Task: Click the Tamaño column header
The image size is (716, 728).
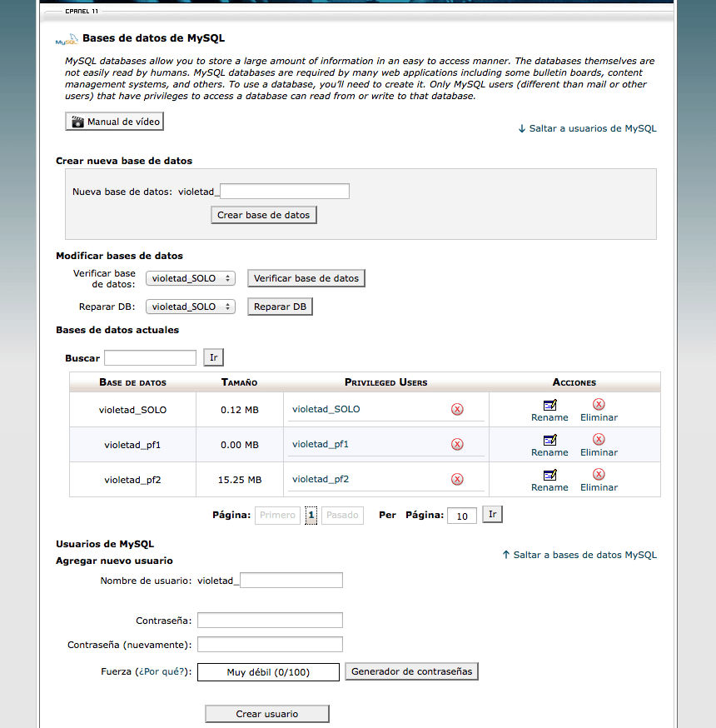Action: [x=240, y=382]
